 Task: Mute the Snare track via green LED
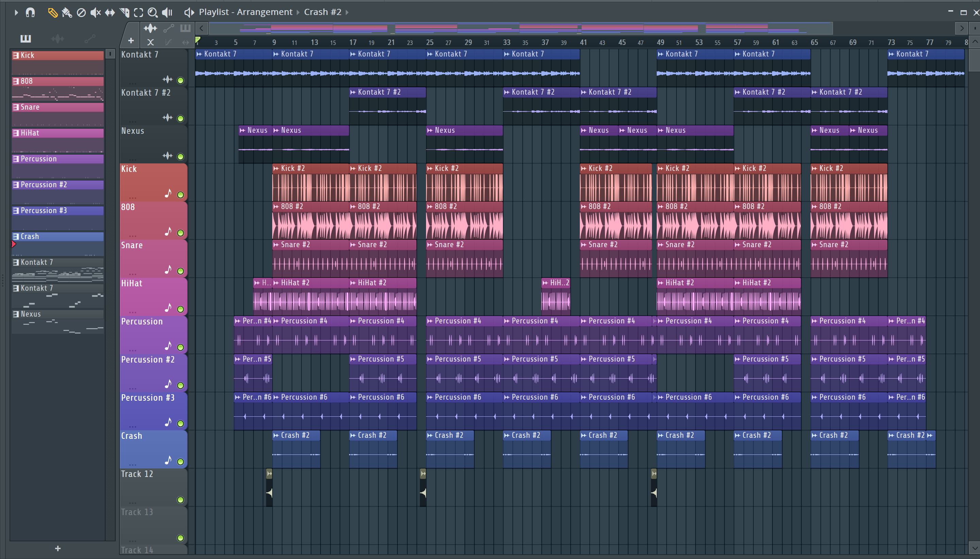point(180,271)
